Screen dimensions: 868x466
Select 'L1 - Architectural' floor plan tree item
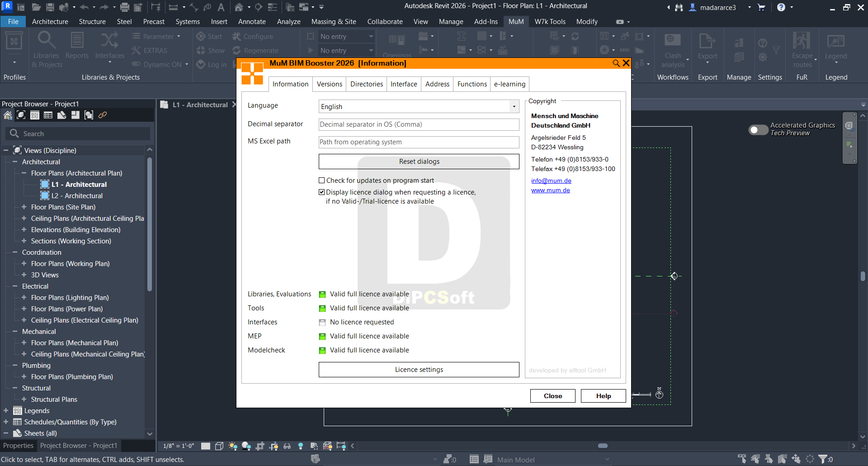[79, 184]
